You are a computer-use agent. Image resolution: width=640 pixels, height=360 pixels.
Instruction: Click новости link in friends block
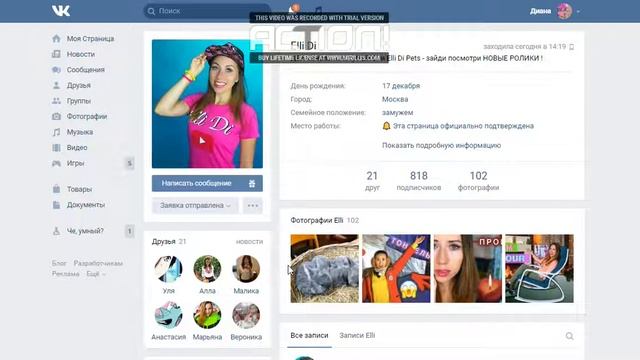249,242
